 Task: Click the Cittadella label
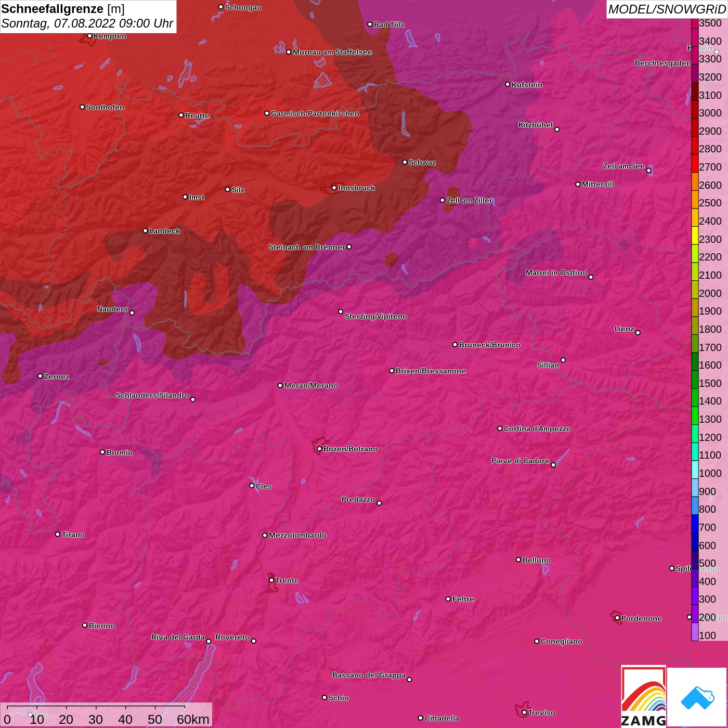(442, 718)
